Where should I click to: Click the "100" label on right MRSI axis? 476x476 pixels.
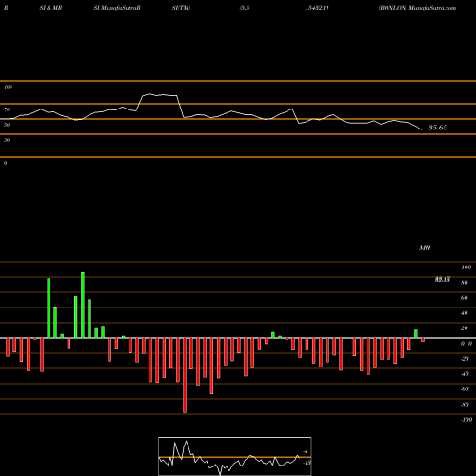pos(466,268)
